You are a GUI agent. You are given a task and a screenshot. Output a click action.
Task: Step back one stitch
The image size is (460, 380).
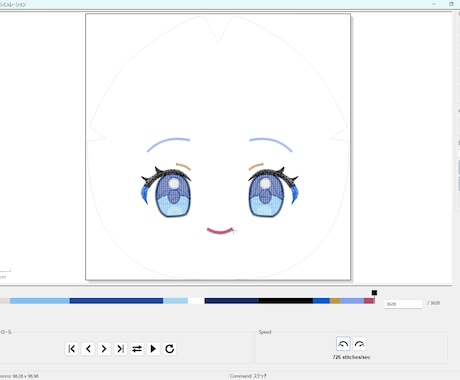pyautogui.click(x=88, y=349)
